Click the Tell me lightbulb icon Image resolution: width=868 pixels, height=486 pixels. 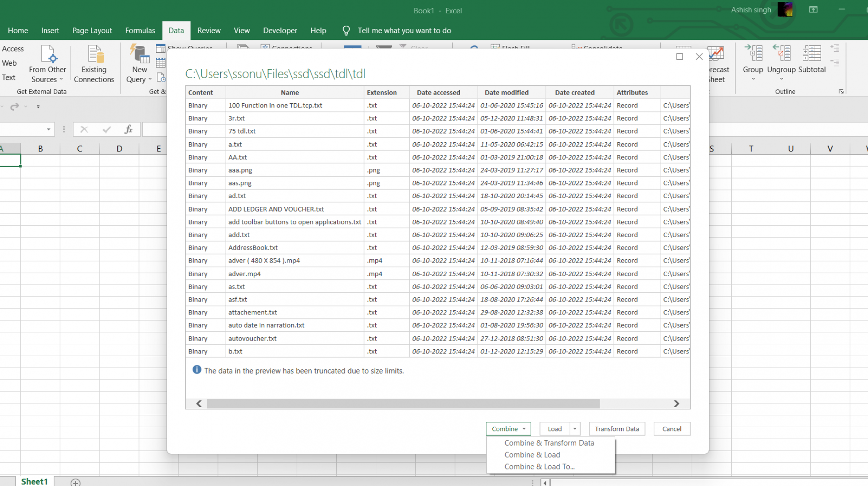(x=346, y=31)
